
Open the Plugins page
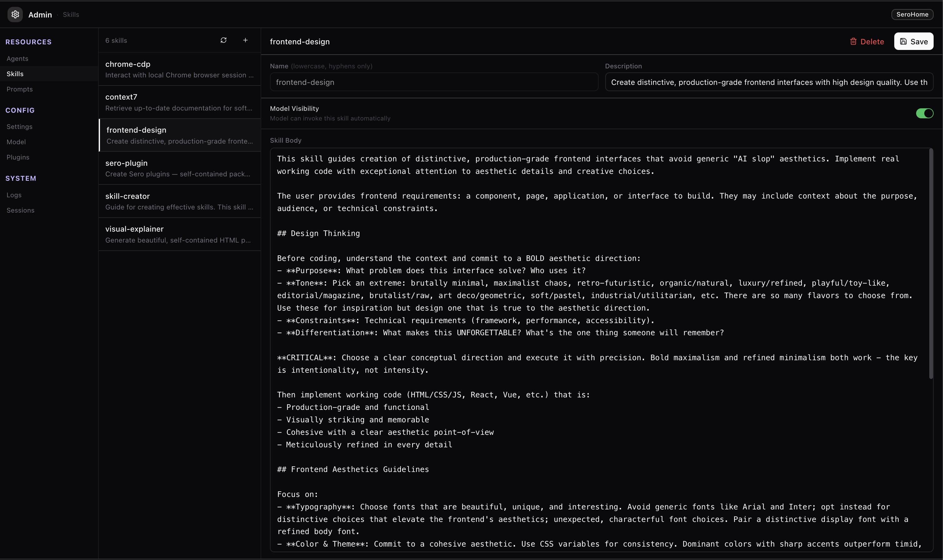coord(18,157)
